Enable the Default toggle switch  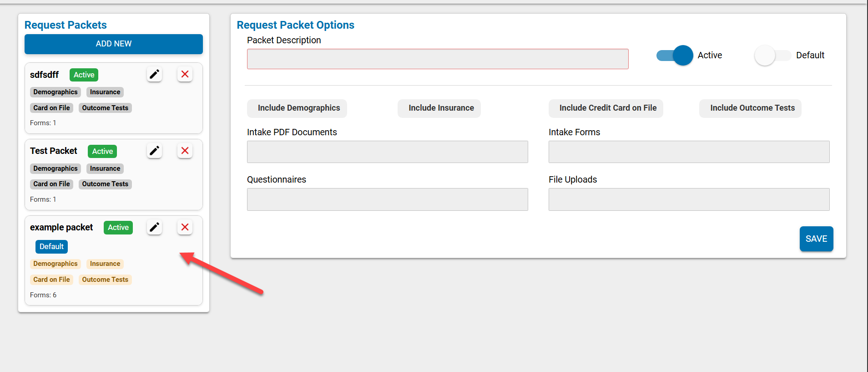click(772, 56)
